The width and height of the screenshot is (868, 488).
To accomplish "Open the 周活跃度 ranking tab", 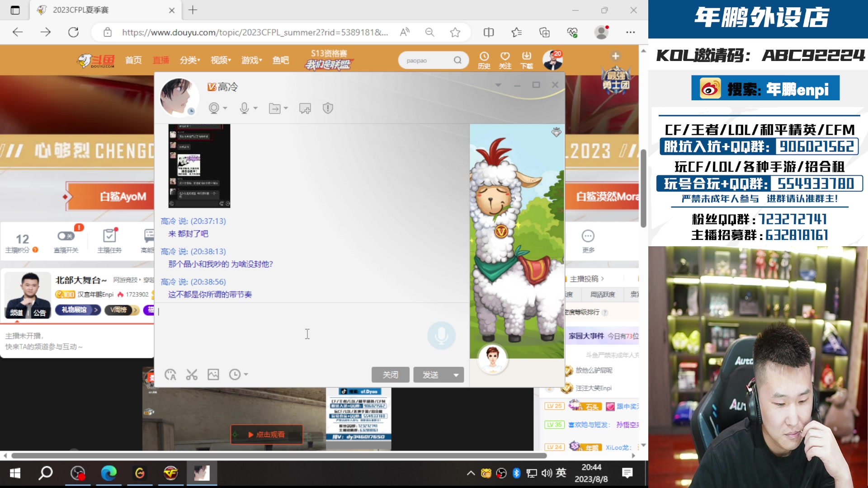I will (x=603, y=295).
